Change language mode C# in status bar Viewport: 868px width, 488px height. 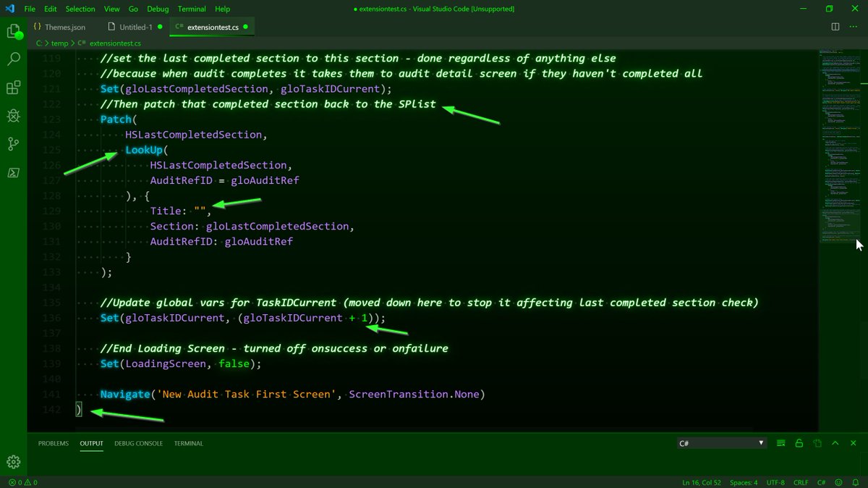click(x=822, y=482)
